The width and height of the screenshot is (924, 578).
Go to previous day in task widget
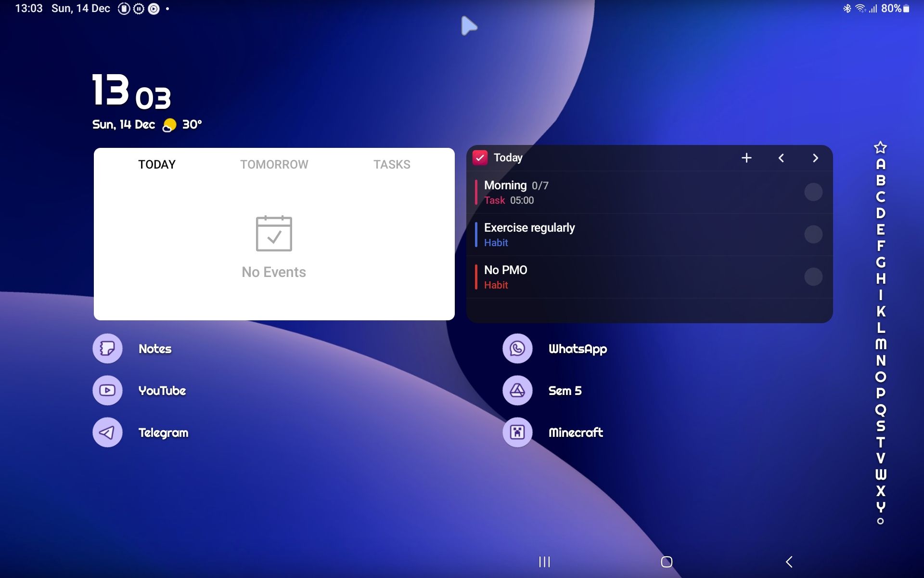point(781,158)
